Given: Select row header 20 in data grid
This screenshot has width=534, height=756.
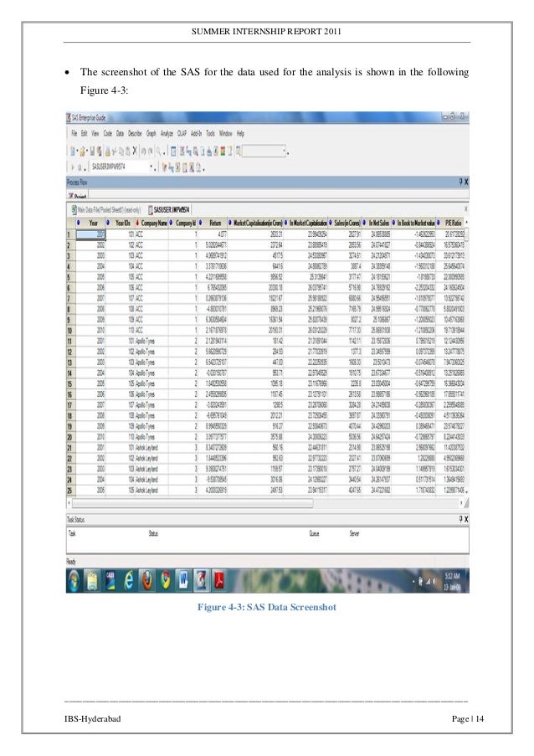Looking at the screenshot, I should point(70,437).
